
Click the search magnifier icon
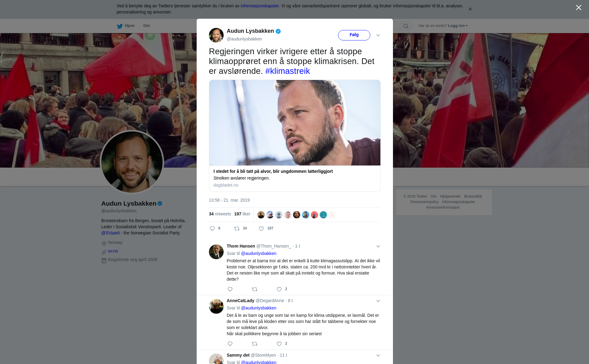(x=406, y=26)
